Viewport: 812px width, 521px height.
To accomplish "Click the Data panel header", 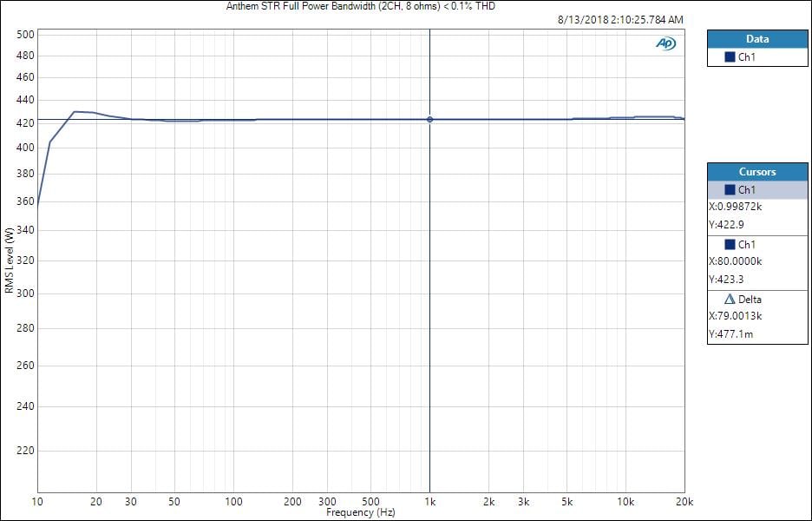I will [756, 39].
